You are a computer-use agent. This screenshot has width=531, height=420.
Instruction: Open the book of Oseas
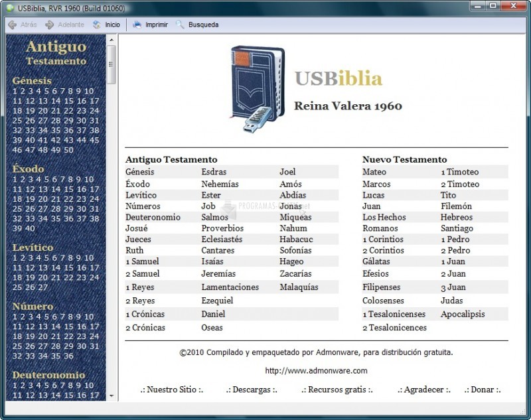point(212,328)
